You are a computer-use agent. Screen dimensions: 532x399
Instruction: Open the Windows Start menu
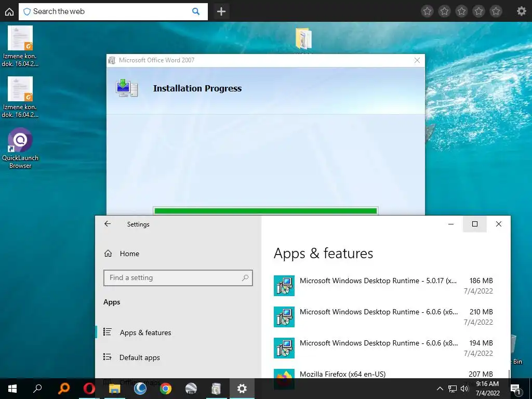pos(12,389)
